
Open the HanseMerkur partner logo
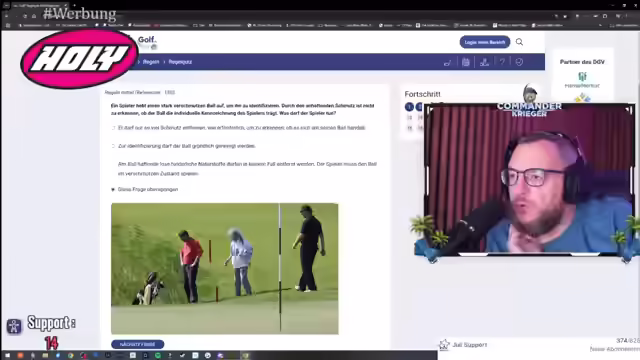582,80
